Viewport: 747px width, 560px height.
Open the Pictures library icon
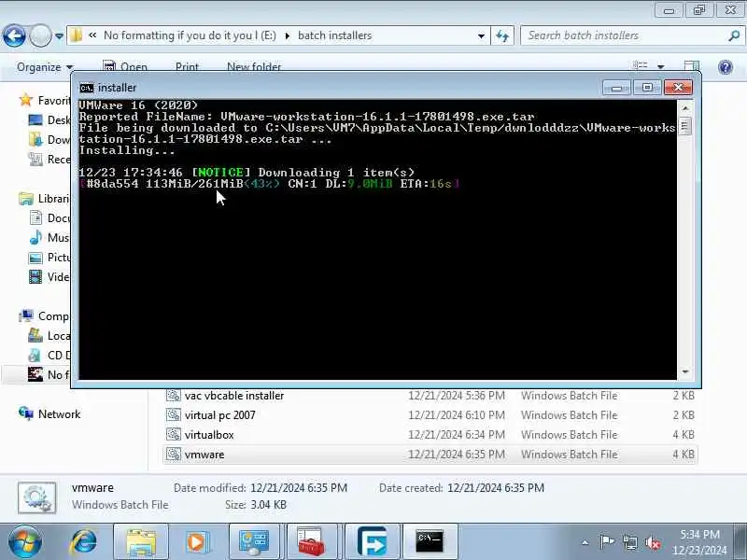coord(35,258)
